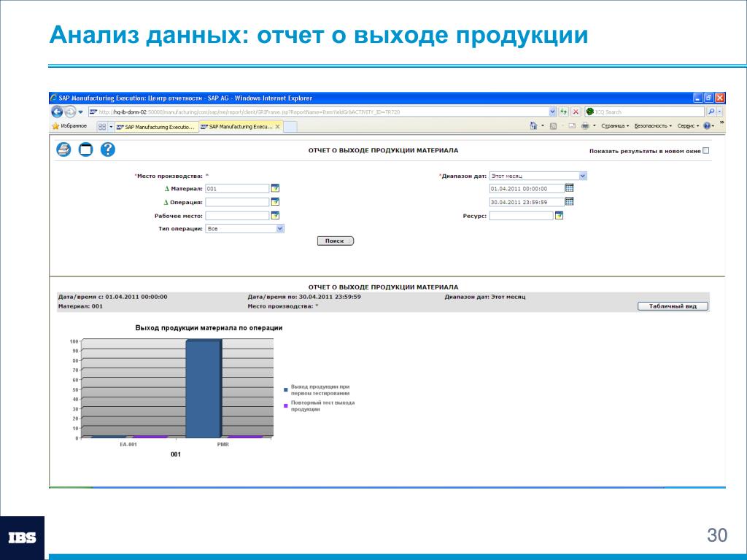747x560 pixels.
Task: Switch to first SAP Manufacturing Executio... tab
Action: coord(157,127)
